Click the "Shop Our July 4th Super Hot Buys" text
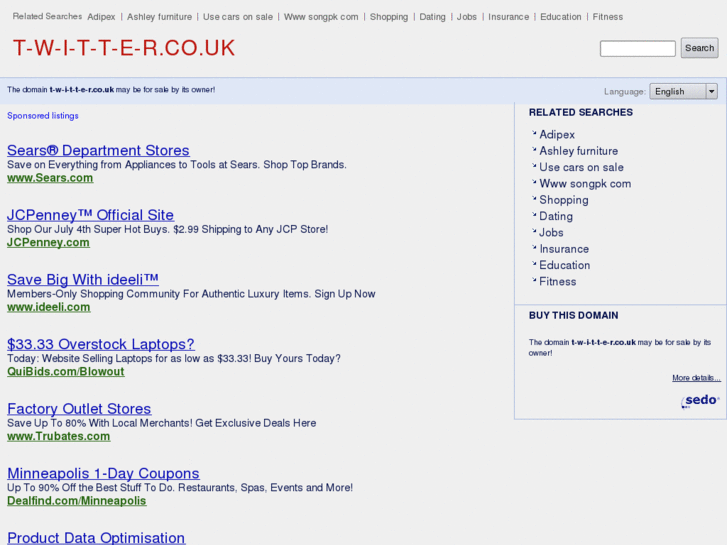The image size is (727, 545). 167,229
